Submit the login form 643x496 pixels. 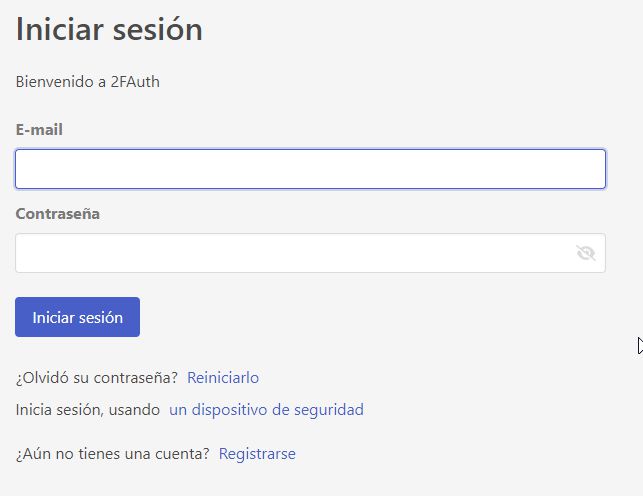78,317
